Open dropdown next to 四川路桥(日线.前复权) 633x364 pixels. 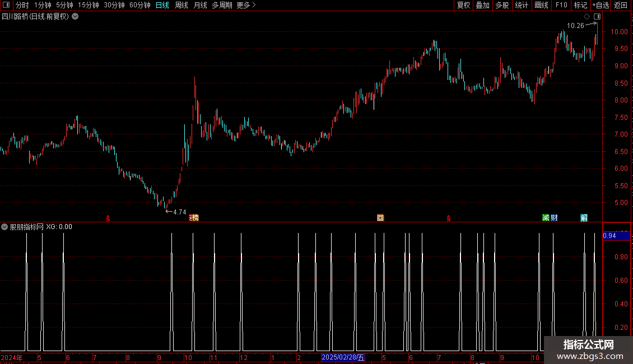[x=75, y=17]
